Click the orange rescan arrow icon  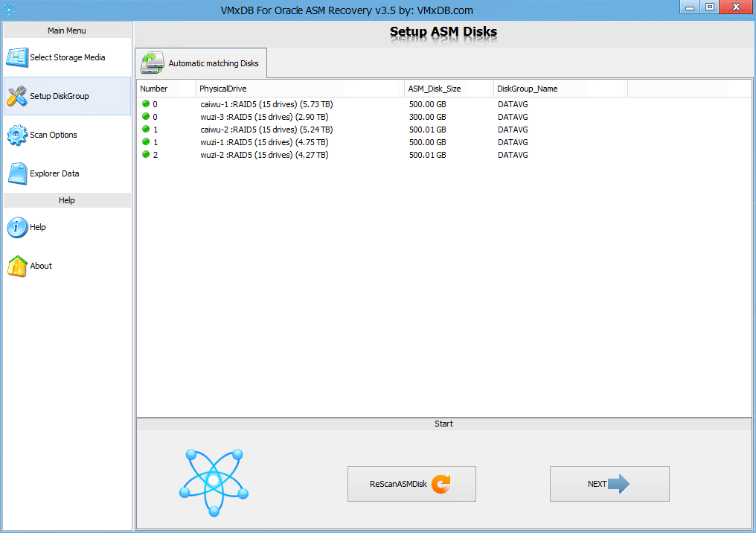pyautogui.click(x=441, y=484)
